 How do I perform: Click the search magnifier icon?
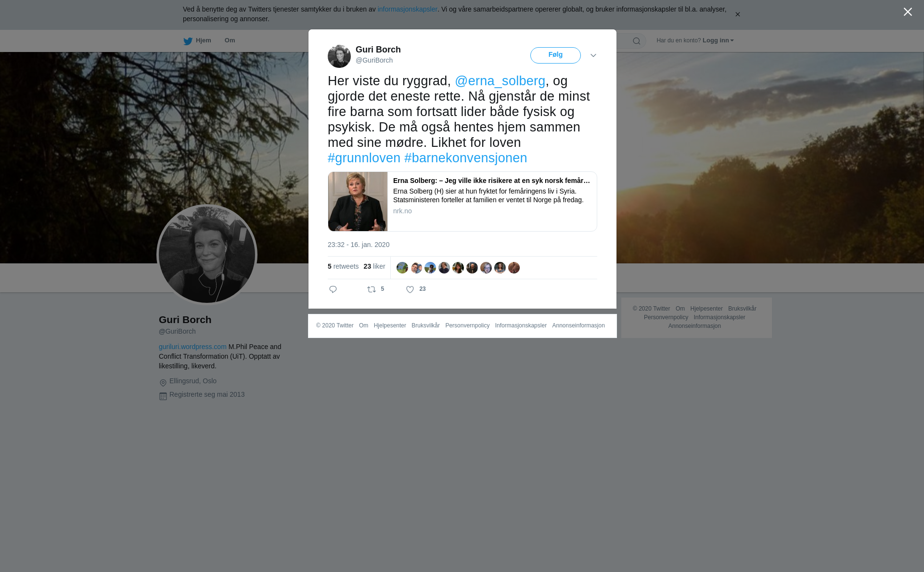[x=637, y=41]
